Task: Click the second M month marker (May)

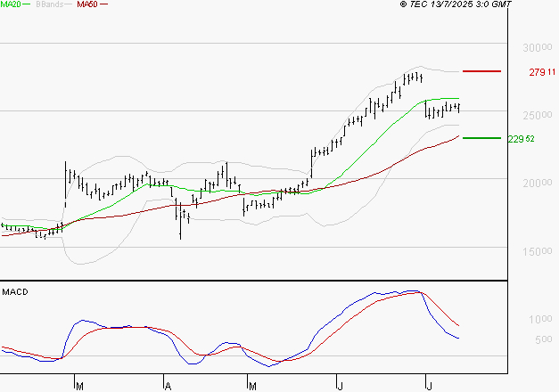Action: point(252,387)
